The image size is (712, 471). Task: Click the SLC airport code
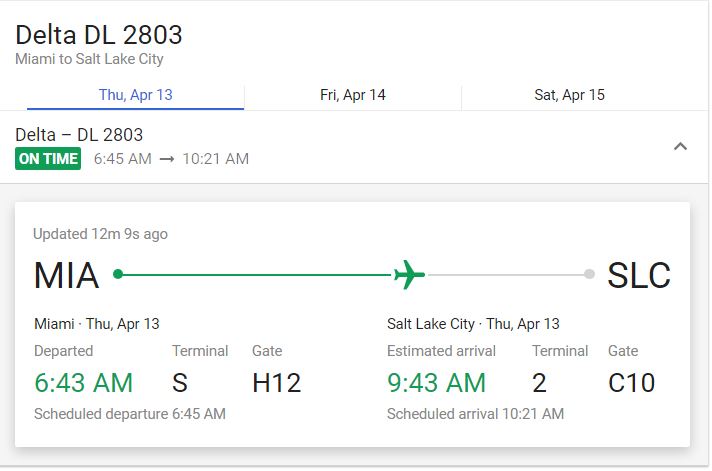click(639, 275)
